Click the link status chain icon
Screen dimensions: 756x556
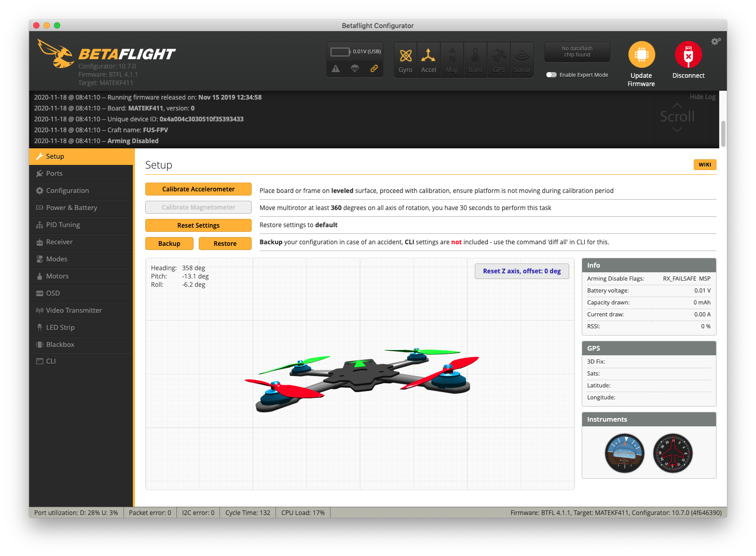click(374, 68)
